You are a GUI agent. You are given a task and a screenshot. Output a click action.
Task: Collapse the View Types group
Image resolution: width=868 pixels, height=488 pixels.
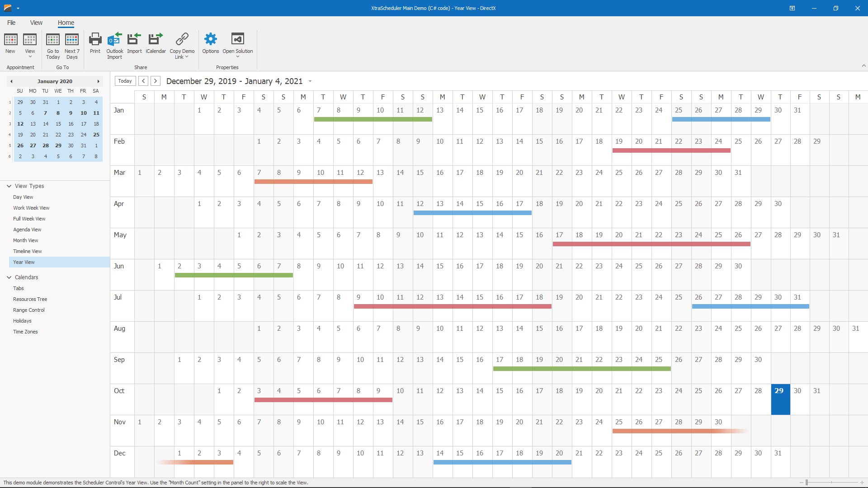click(x=8, y=186)
